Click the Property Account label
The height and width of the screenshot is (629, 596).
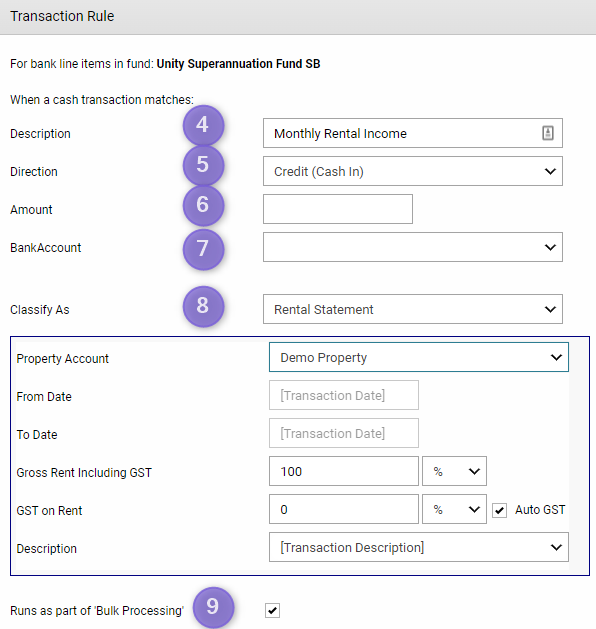[63, 359]
